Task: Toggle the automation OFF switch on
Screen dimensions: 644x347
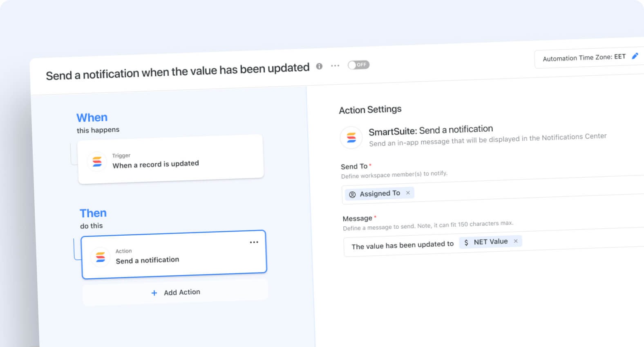Action: click(358, 65)
